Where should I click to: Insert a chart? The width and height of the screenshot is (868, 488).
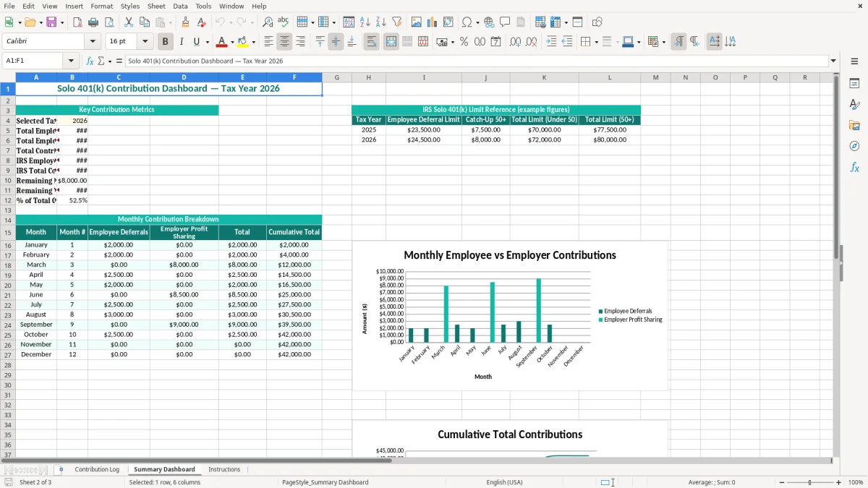(433, 22)
